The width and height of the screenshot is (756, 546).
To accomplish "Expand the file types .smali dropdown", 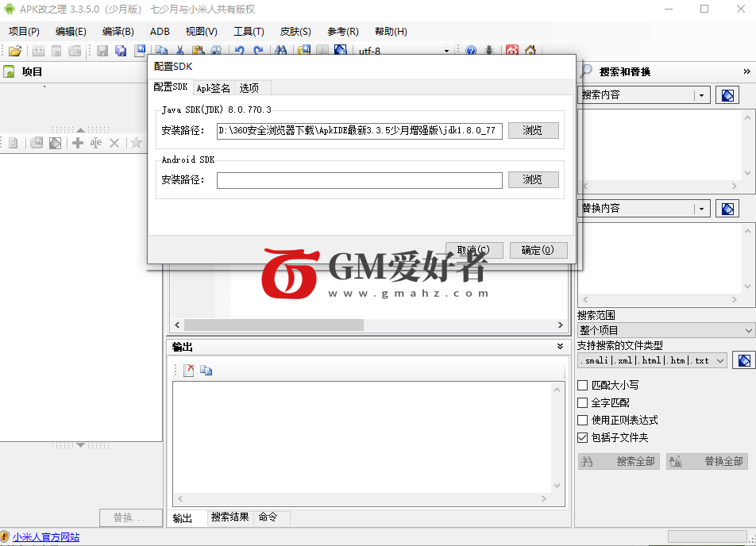I will pyautogui.click(x=719, y=360).
